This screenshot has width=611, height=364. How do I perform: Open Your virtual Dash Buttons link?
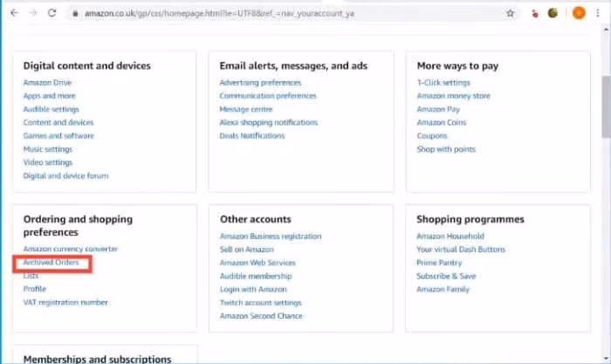tap(461, 250)
